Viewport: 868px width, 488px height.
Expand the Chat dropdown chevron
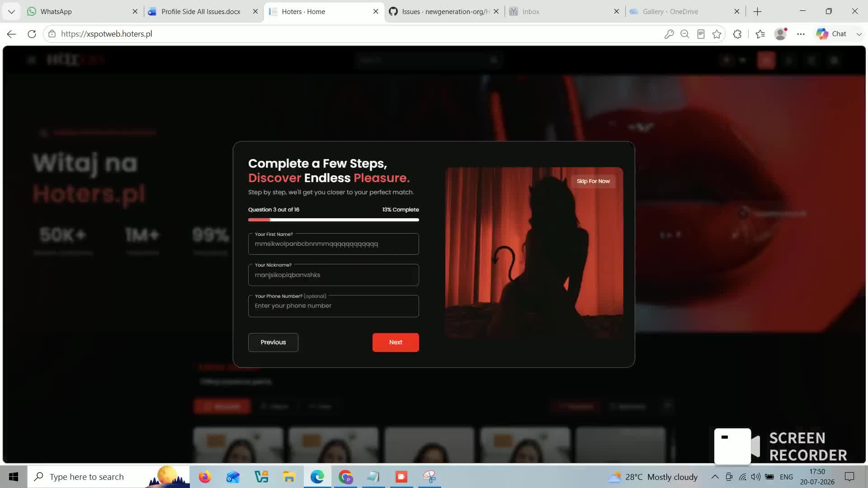[x=859, y=34]
